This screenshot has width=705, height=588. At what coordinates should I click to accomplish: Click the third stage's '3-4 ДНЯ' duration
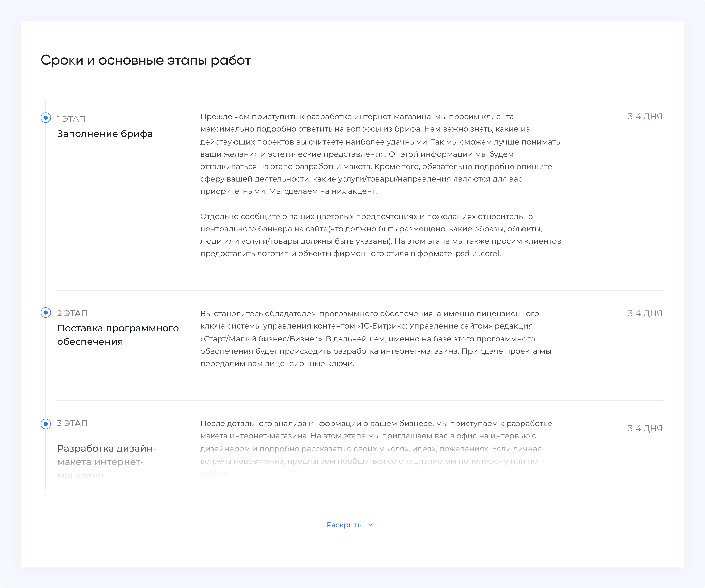click(644, 428)
